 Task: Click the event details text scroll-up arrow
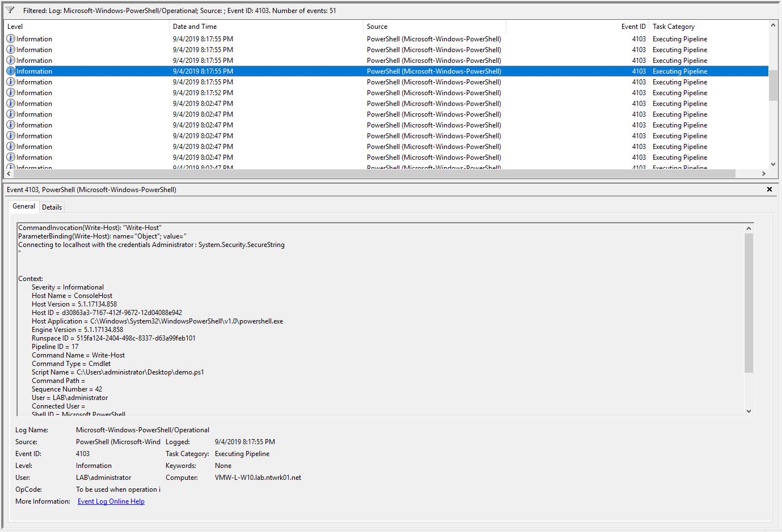[x=749, y=228]
